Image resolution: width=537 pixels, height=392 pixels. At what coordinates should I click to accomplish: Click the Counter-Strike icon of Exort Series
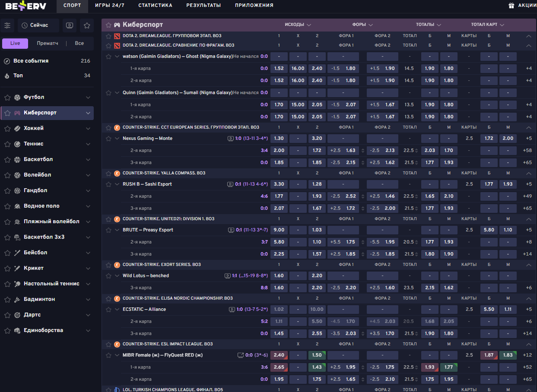click(117, 265)
